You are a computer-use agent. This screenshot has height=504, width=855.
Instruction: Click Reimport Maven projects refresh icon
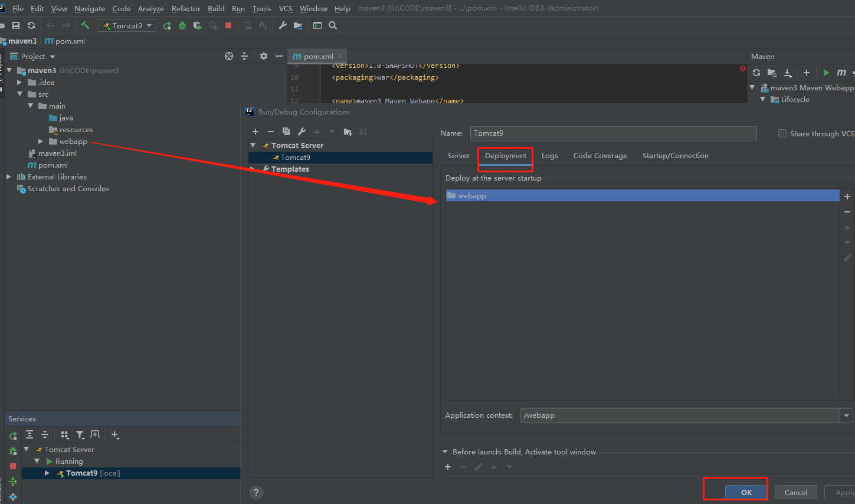pyautogui.click(x=756, y=73)
